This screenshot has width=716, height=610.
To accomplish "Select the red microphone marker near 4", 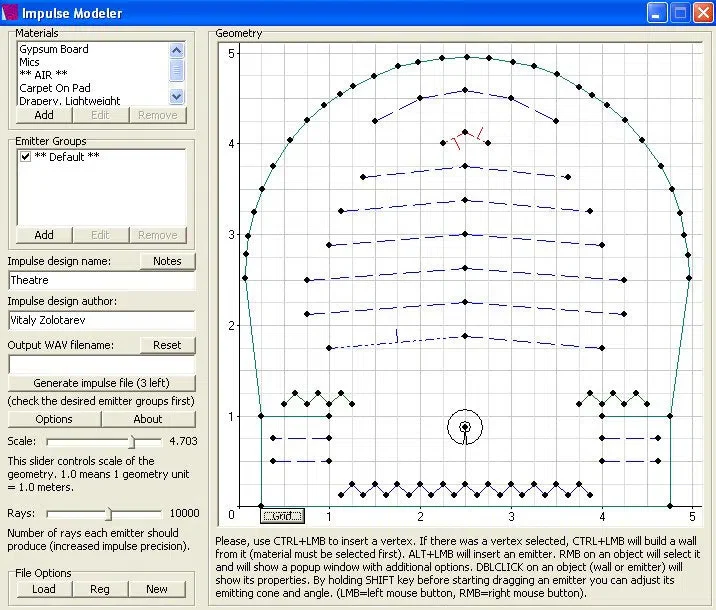I will click(x=467, y=138).
